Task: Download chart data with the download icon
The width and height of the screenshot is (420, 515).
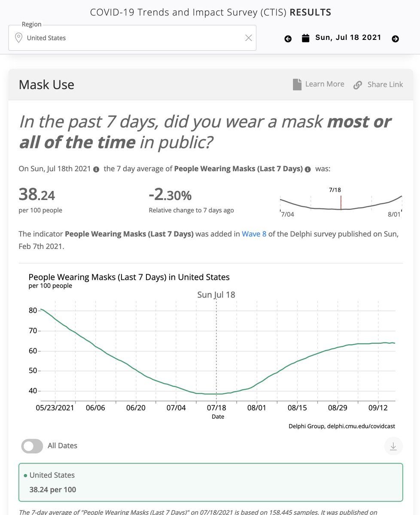Action: click(393, 446)
